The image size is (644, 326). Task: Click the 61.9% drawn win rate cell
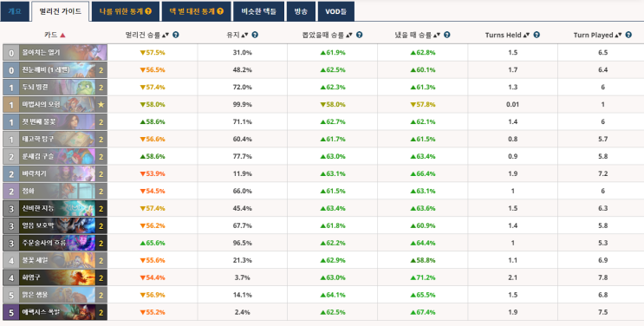click(x=333, y=53)
